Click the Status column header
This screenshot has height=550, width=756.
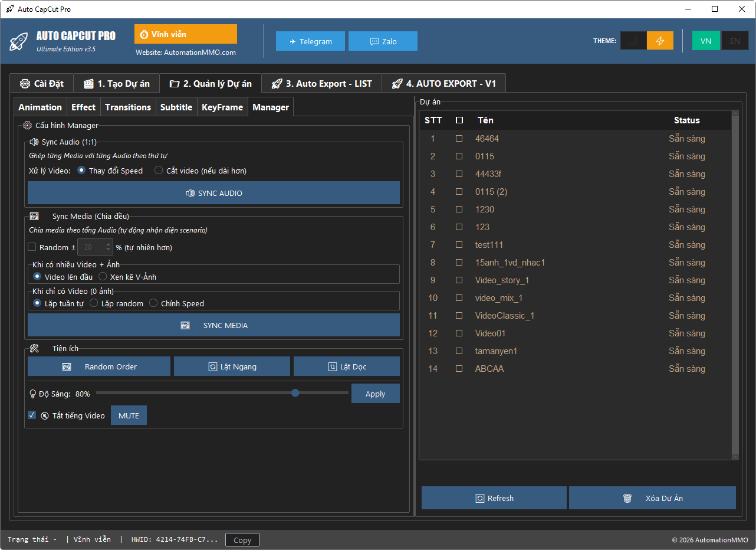tap(687, 120)
